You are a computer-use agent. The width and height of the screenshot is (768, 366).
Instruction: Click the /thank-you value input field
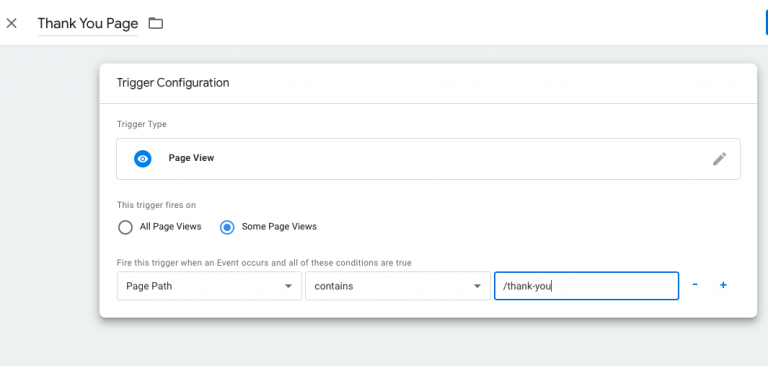coord(586,286)
